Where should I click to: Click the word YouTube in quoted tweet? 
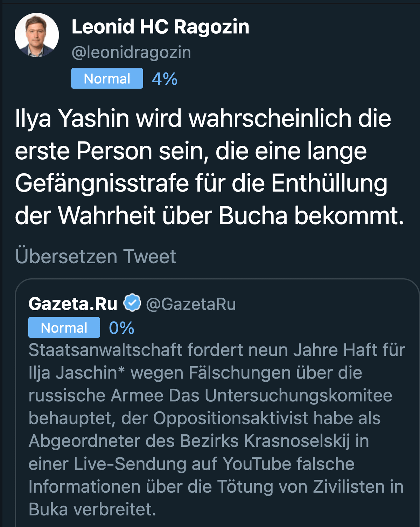(x=257, y=464)
